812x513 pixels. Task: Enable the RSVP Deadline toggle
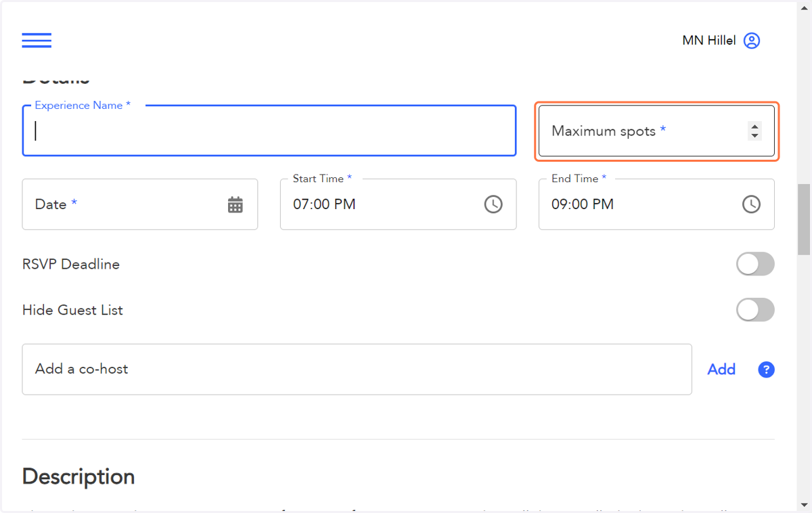point(755,264)
